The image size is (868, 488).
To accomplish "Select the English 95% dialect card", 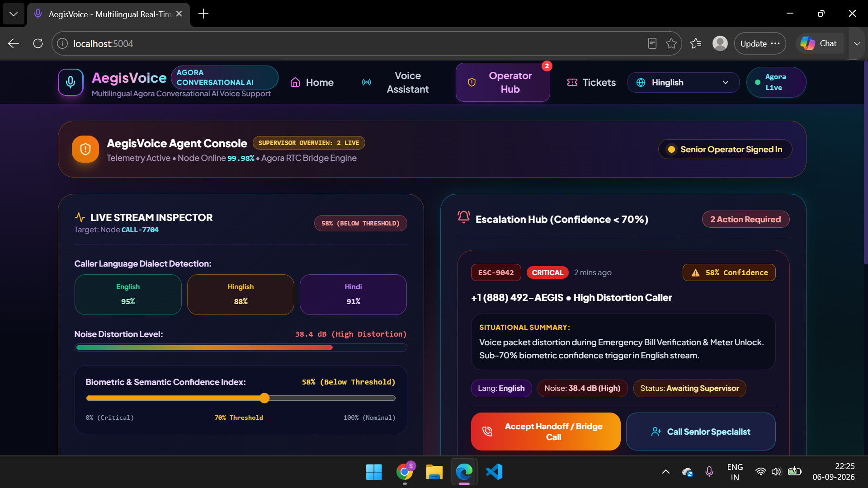I will click(x=128, y=294).
